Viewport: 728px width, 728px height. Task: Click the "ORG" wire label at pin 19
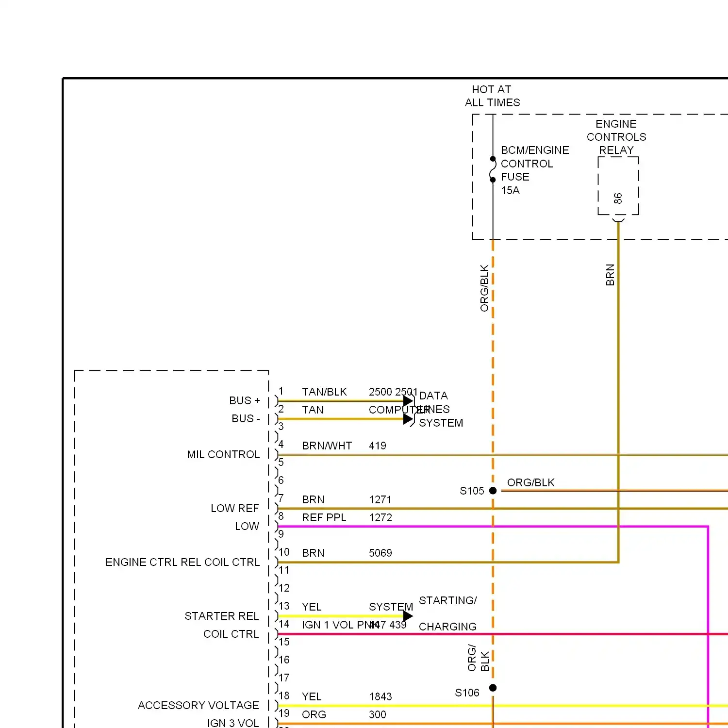314,714
